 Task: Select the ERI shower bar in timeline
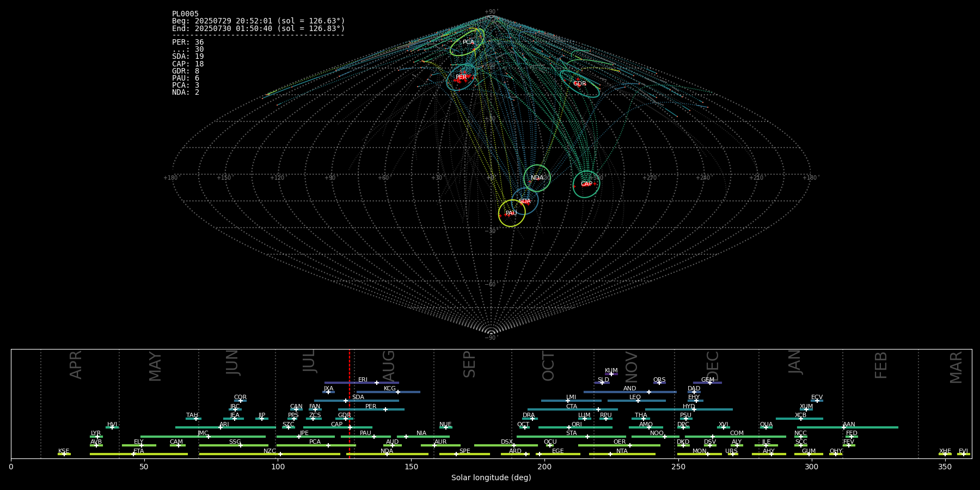pos(362,383)
